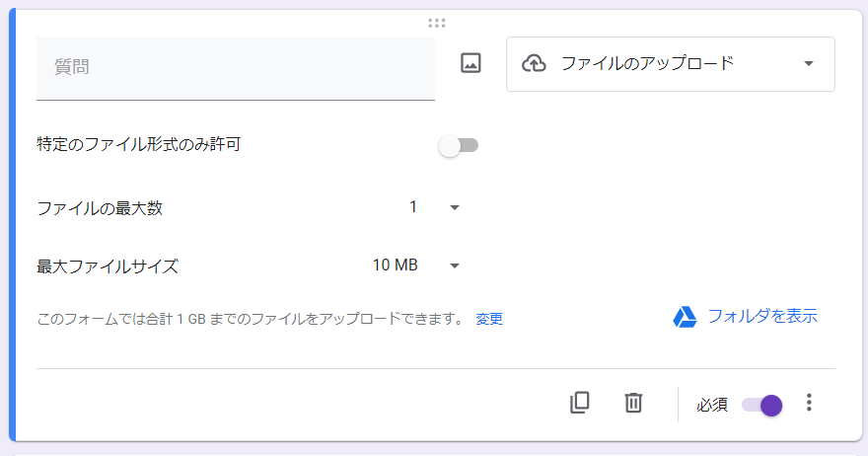Click the max files value 1
Viewport: 868px width, 456px height.
pos(413,207)
